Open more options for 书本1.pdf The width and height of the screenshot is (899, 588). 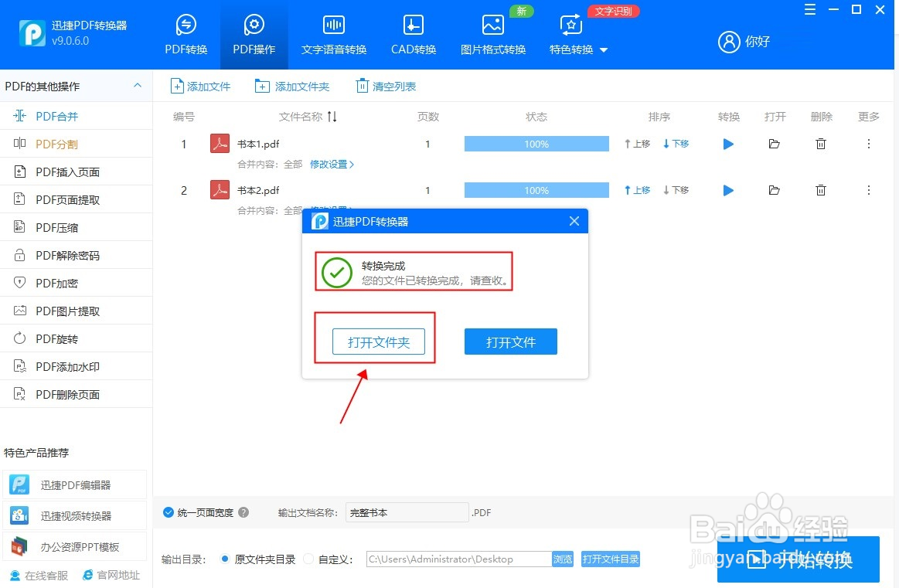point(869,144)
